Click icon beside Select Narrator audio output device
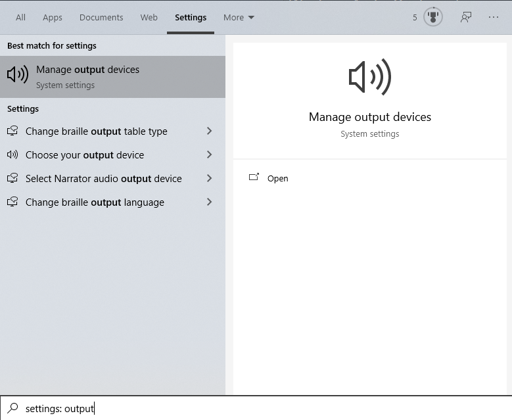512x420 pixels. [12, 179]
